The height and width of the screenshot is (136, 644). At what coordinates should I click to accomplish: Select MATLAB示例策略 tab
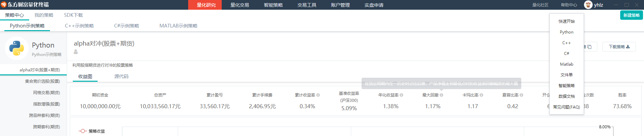point(178,26)
